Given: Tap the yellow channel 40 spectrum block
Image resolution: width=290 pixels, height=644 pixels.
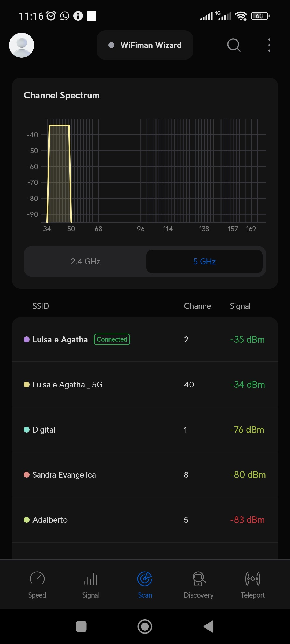Looking at the screenshot, I should click(59, 174).
